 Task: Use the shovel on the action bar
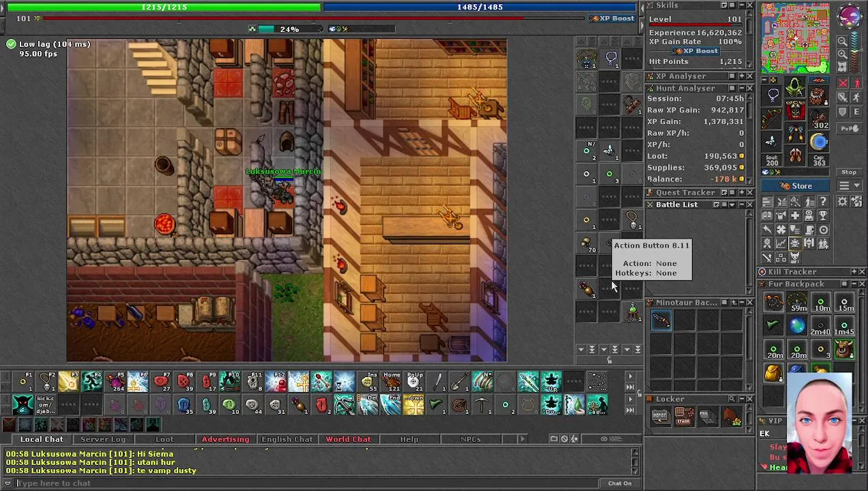pos(459,382)
